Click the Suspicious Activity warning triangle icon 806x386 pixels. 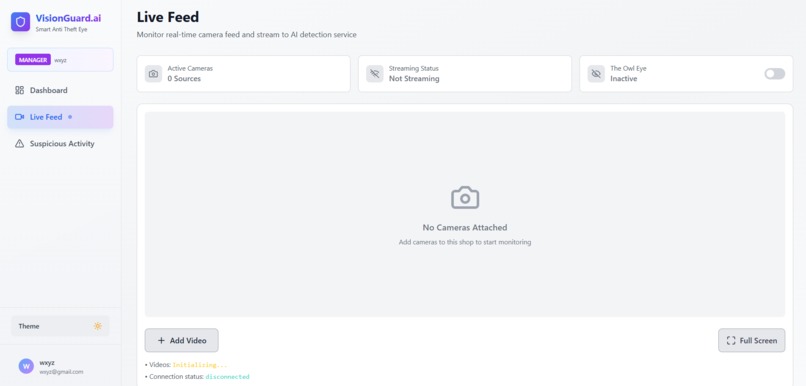click(20, 144)
